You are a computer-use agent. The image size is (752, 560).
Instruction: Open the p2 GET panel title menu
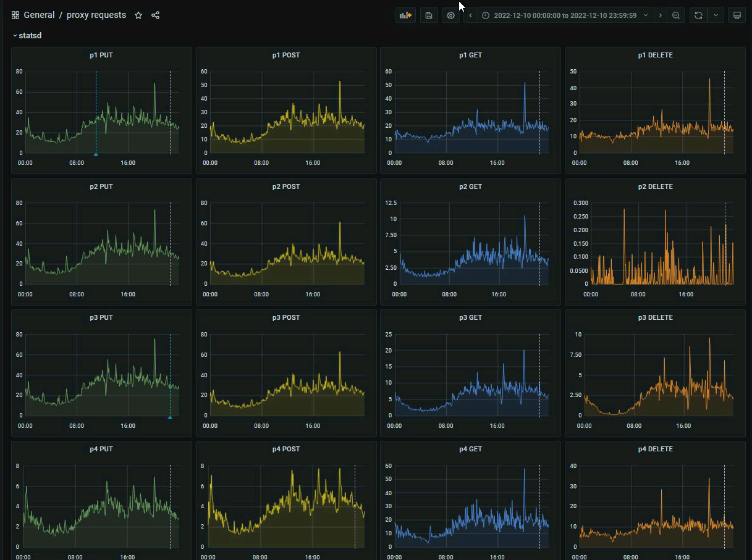(470, 186)
